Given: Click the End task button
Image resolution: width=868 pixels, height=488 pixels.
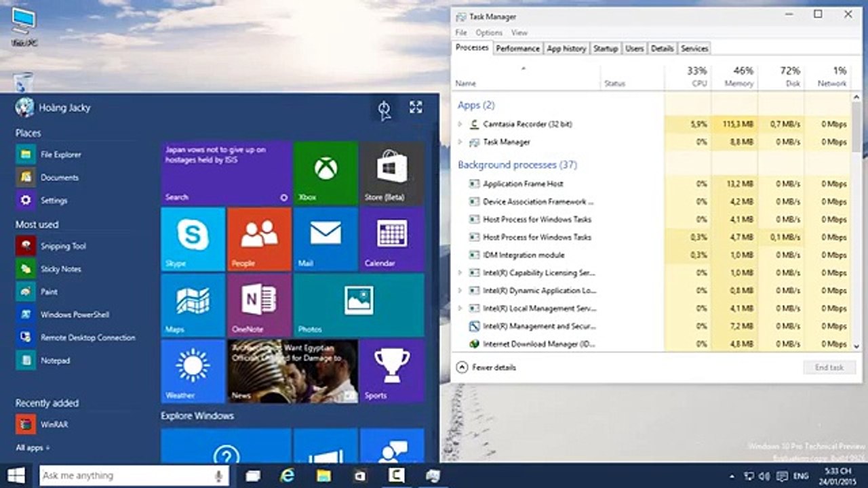Looking at the screenshot, I should point(829,367).
